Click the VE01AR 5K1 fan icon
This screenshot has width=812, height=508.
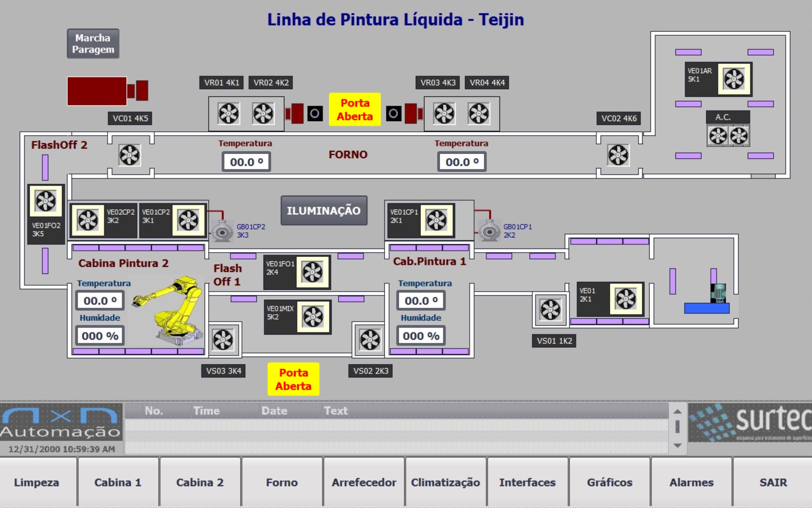click(734, 79)
